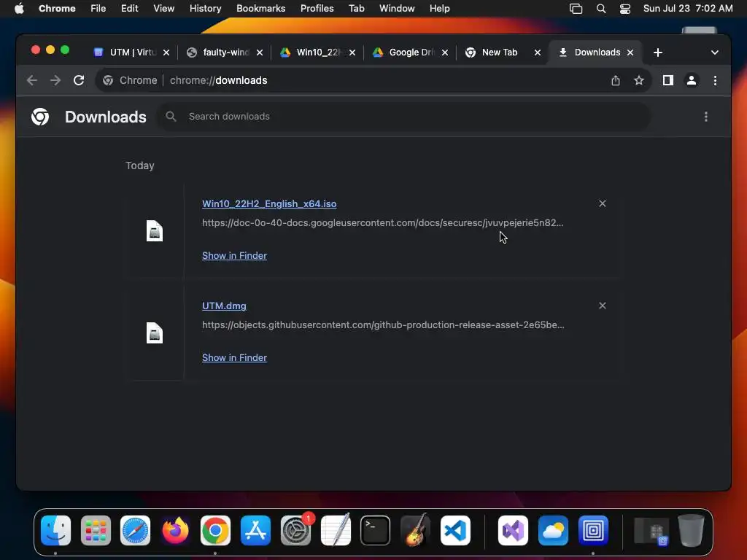747x560 pixels.
Task: Click the search magnifier in Downloads
Action: click(171, 116)
